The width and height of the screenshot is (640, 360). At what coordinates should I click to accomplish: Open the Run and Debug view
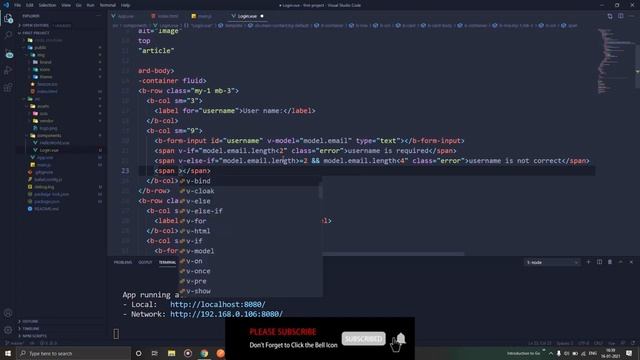coord(8,71)
